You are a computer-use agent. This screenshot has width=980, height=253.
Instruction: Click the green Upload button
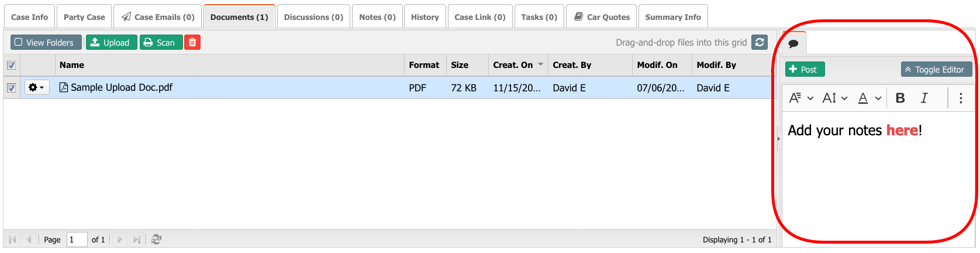(111, 42)
